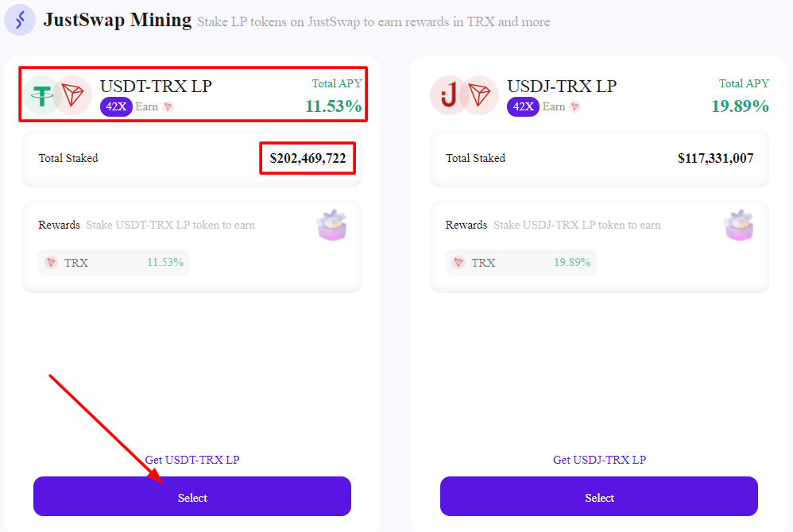Open the Get USDJ-TRX LP link

point(599,460)
